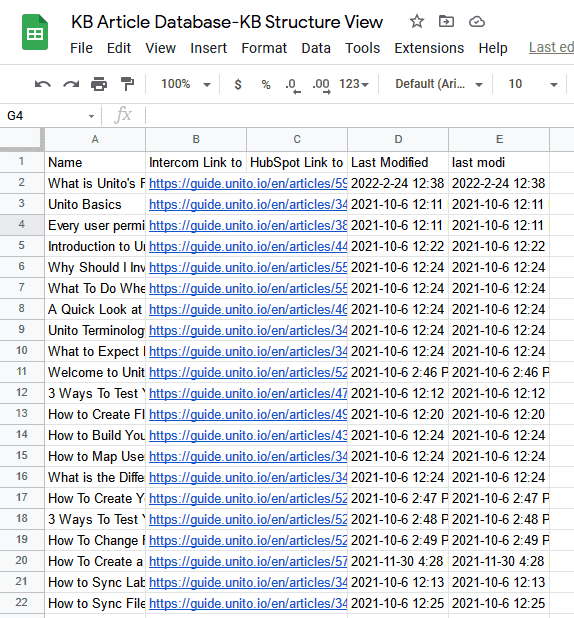This screenshot has height=618, width=574.
Task: Open the name box dropdown arrow
Action: [x=91, y=116]
